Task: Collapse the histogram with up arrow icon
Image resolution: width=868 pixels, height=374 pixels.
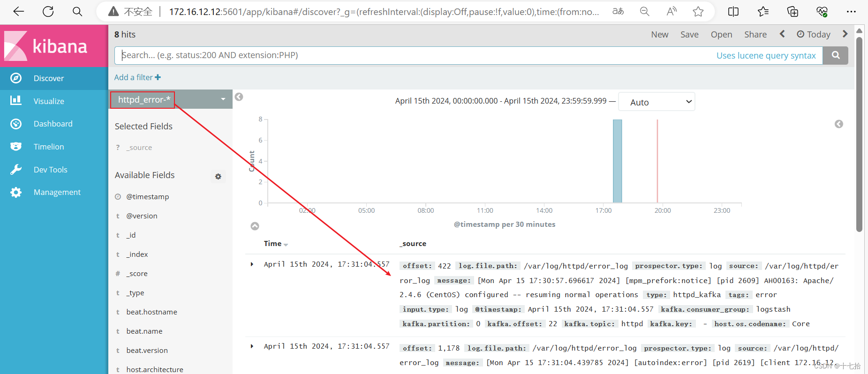Action: 255,226
